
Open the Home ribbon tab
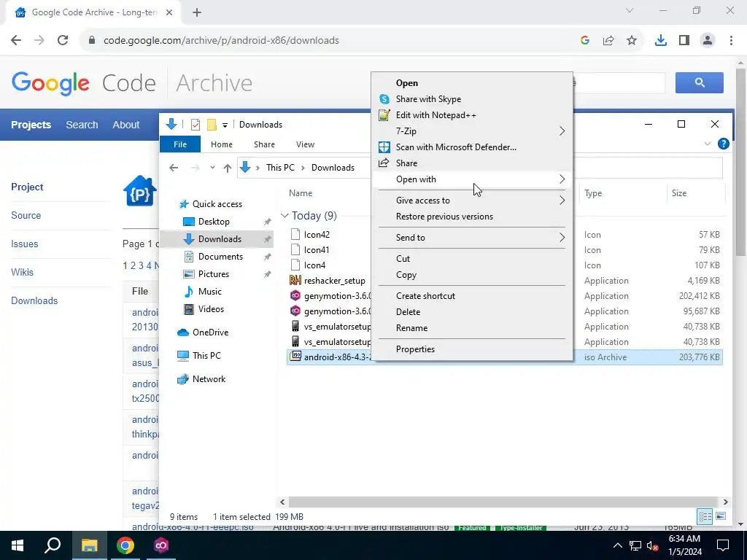click(222, 144)
